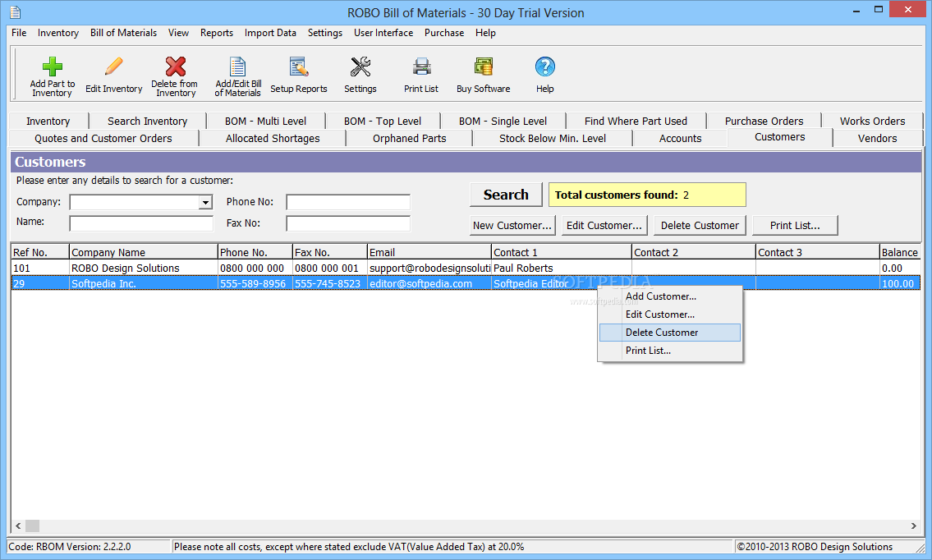Open the Settings menu in the menu bar
The image size is (932, 560).
coord(325,33)
